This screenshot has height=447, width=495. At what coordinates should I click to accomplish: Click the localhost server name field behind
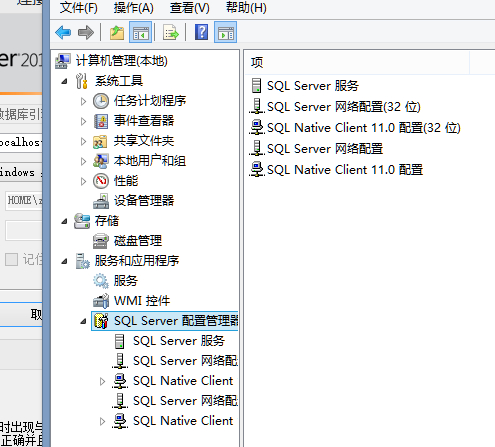(21, 143)
